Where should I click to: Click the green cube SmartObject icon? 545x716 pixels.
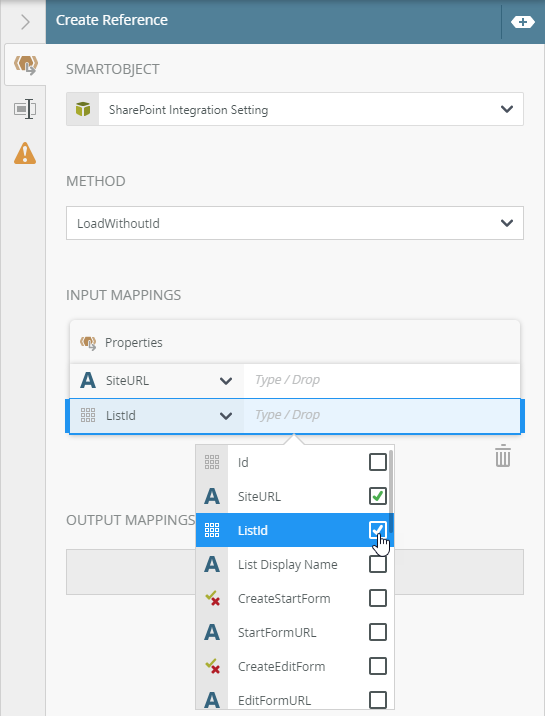coord(83,109)
